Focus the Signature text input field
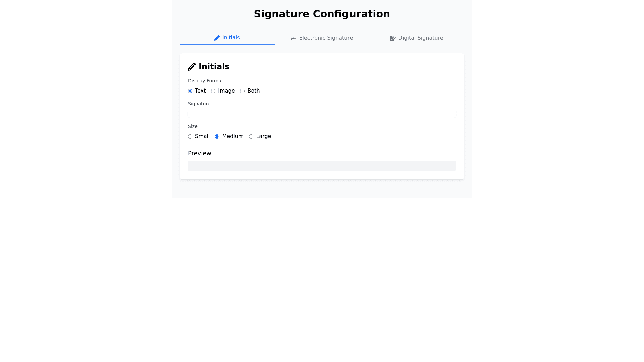The image size is (644, 362). point(322,114)
